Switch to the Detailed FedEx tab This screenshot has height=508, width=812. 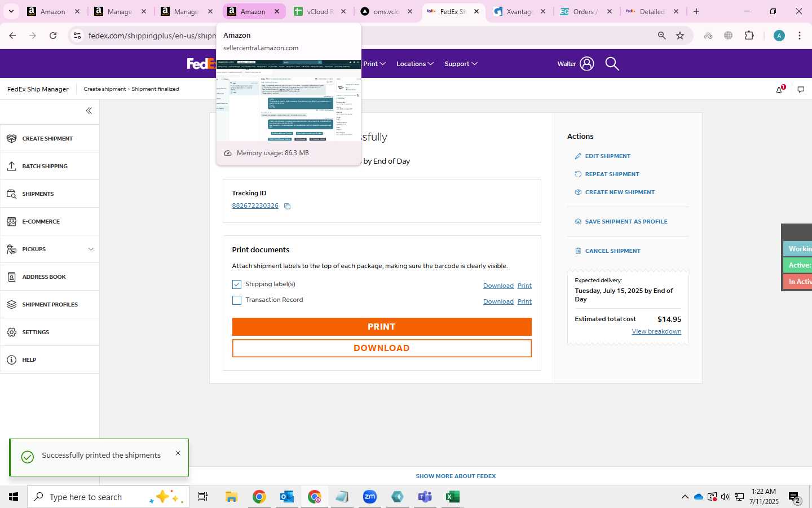pos(653,11)
